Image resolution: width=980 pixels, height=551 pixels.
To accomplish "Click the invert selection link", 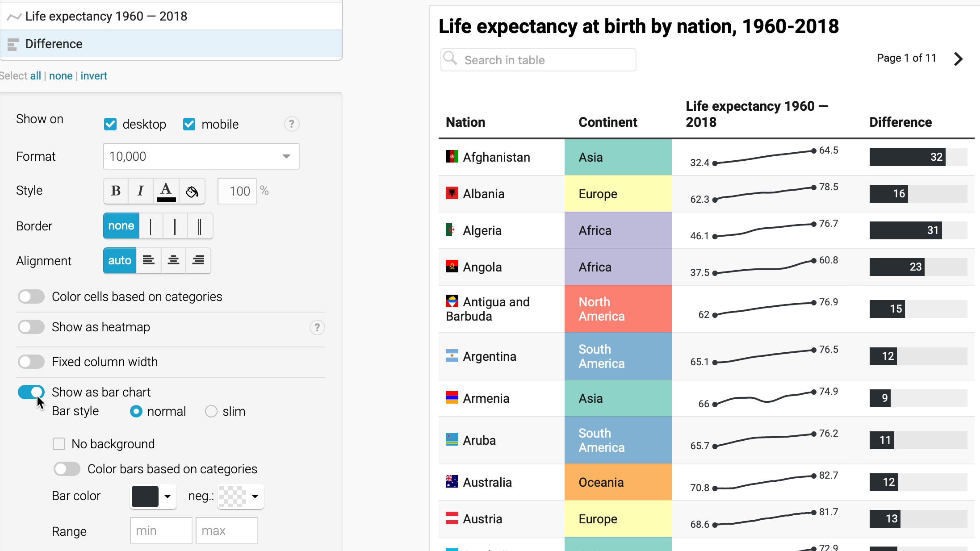I will (x=94, y=76).
